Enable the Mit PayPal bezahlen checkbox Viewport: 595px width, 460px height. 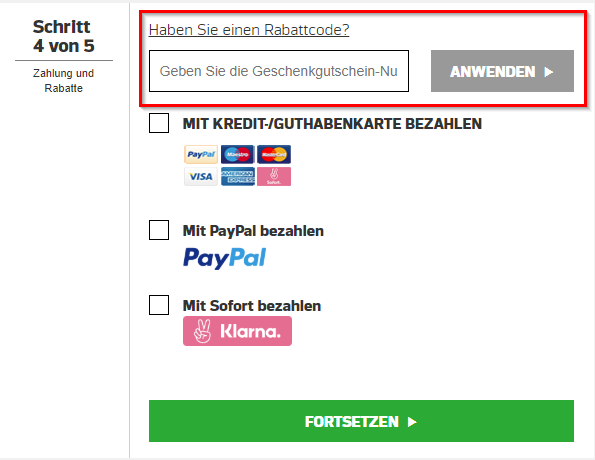coord(159,230)
